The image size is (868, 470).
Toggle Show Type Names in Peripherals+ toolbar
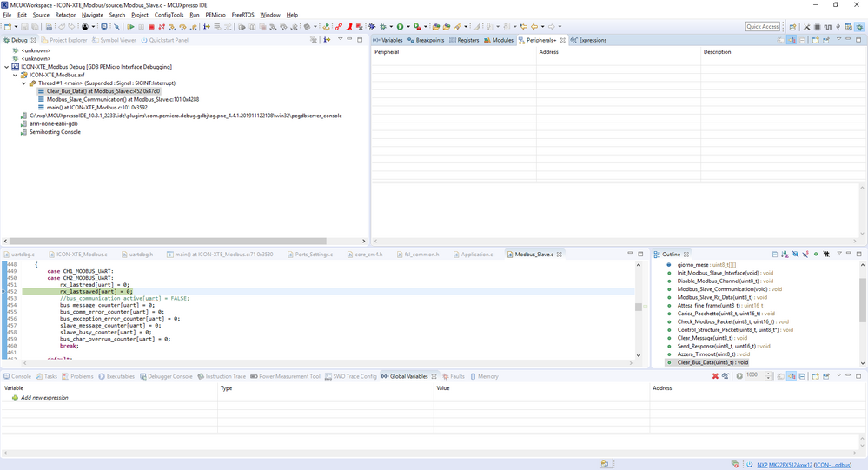click(x=780, y=40)
